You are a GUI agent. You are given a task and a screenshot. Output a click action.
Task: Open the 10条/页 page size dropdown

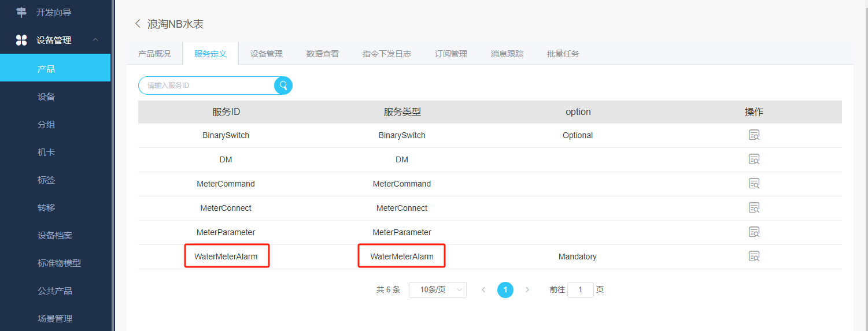437,290
